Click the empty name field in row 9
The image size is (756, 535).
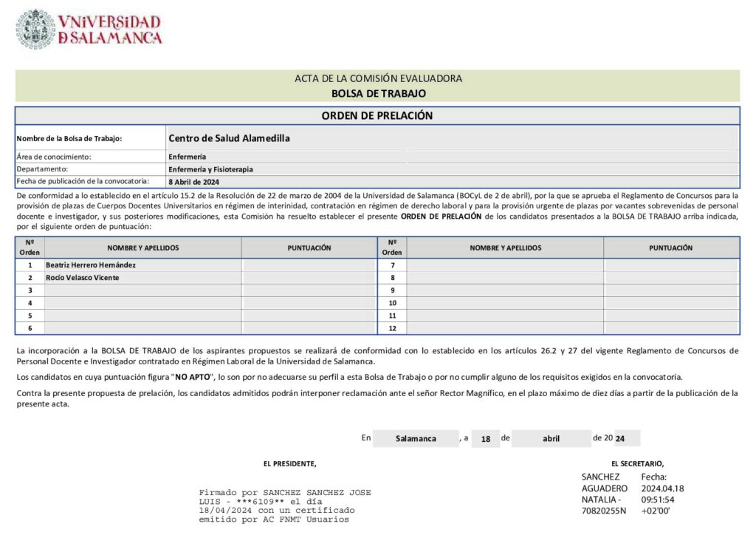tap(505, 290)
